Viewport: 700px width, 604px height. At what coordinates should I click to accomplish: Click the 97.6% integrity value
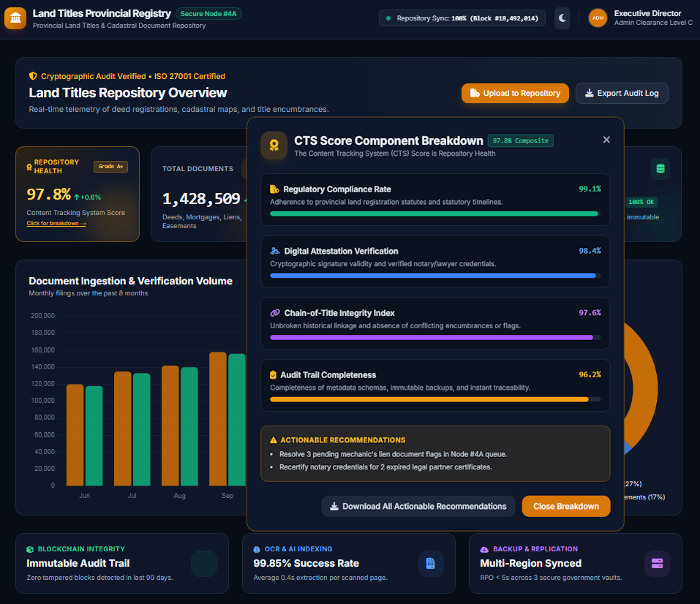click(x=590, y=312)
